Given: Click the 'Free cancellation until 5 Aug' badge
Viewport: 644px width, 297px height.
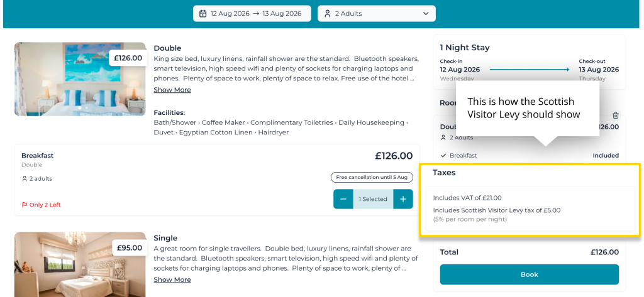Looking at the screenshot, I should [372, 177].
